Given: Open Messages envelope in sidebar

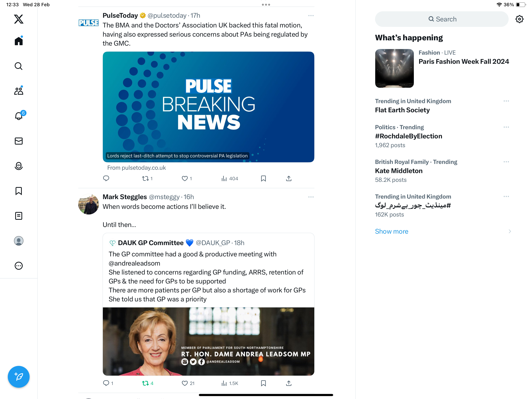Looking at the screenshot, I should [x=19, y=141].
